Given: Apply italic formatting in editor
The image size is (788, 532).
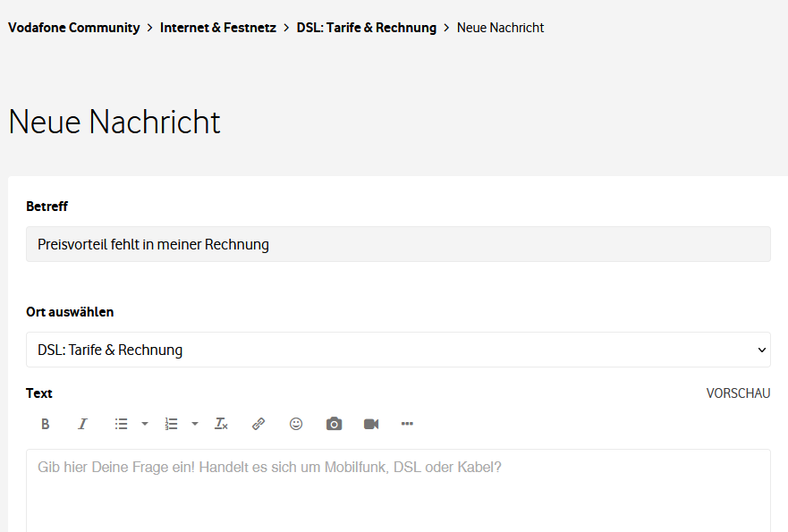Looking at the screenshot, I should [x=82, y=424].
